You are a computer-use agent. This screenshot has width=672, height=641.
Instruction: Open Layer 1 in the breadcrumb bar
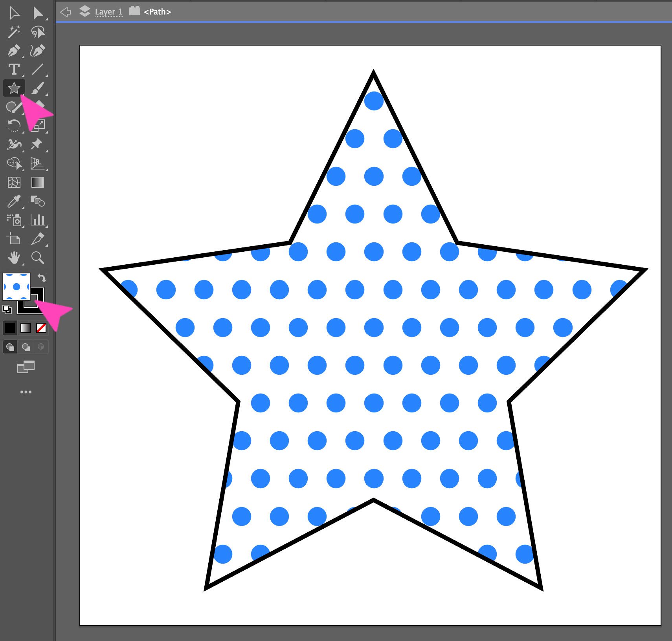(x=108, y=12)
